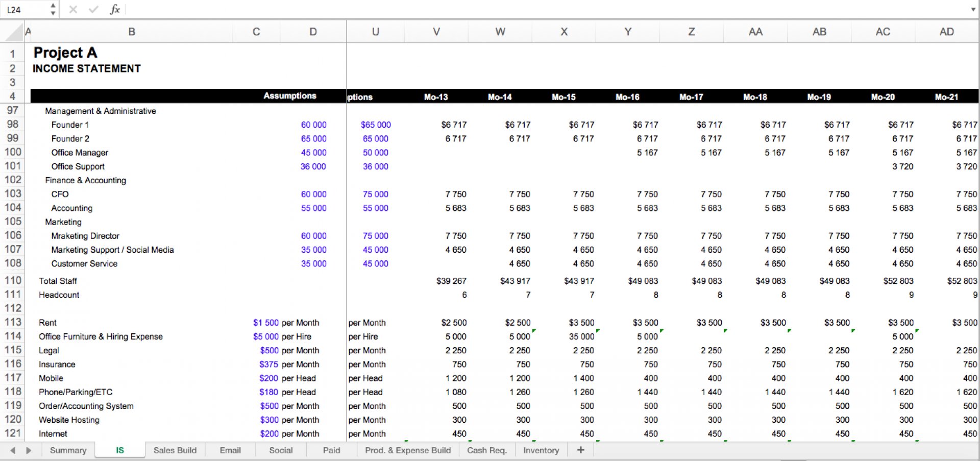980x461 pixels.
Task: Select column AD header
Action: click(x=946, y=32)
